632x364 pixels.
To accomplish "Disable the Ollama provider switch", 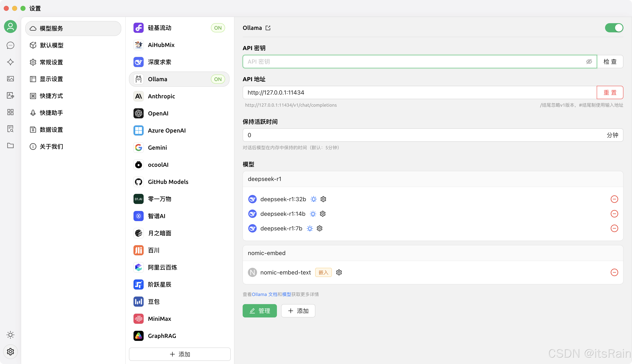I will [x=614, y=28].
